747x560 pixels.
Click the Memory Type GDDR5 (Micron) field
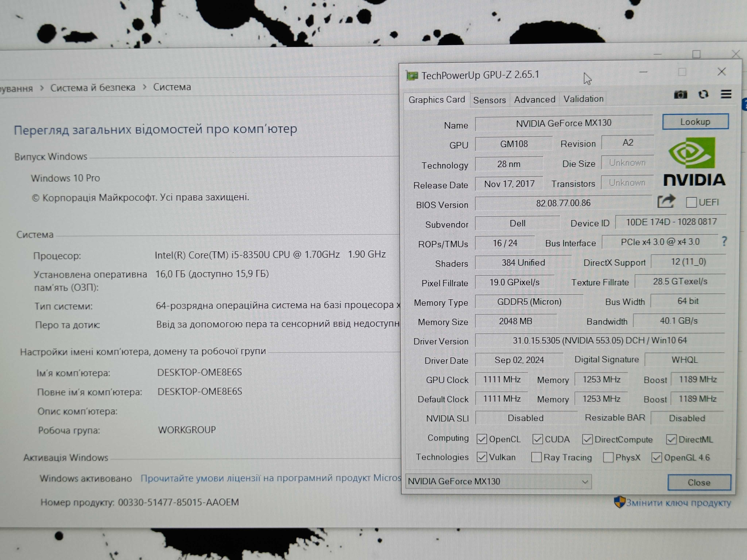pyautogui.click(x=529, y=302)
